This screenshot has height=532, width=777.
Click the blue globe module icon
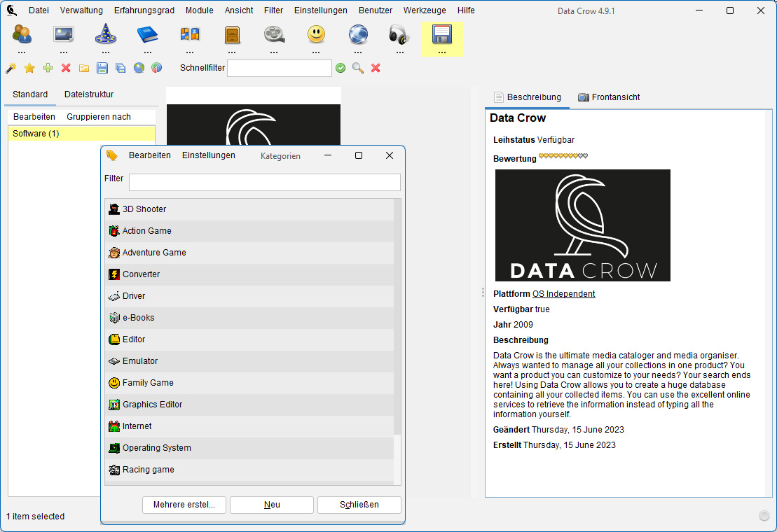pyautogui.click(x=358, y=34)
